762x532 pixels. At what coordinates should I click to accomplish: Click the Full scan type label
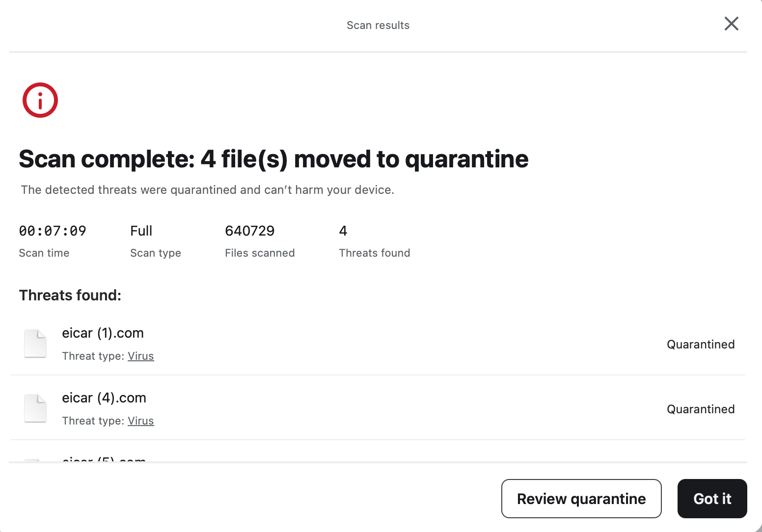tap(141, 231)
